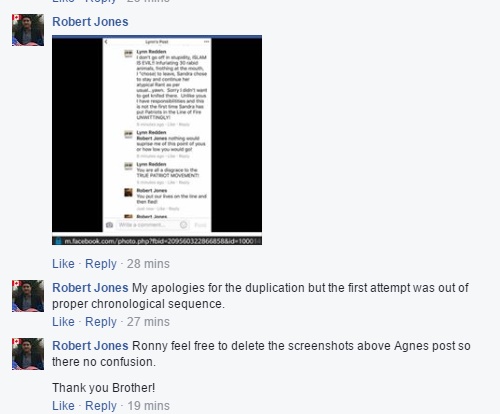Click the '28 mins' timestamp
The width and height of the screenshot is (500, 414).
[148, 264]
